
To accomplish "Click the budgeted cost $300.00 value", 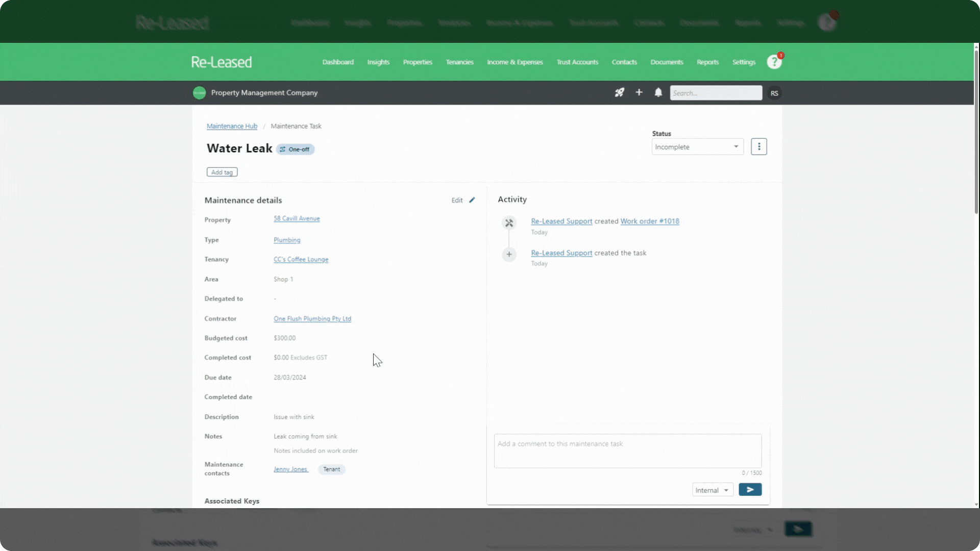I will [284, 338].
